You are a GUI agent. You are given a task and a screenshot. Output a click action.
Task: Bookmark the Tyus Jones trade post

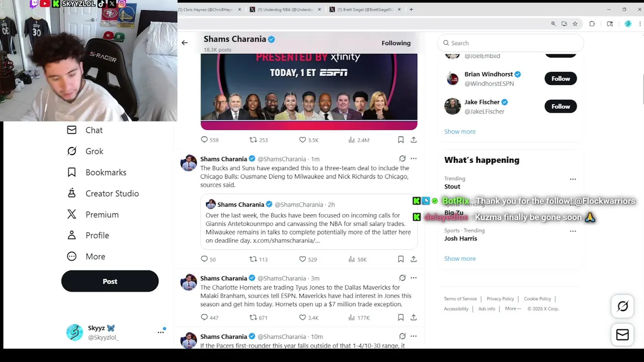[x=400, y=317]
